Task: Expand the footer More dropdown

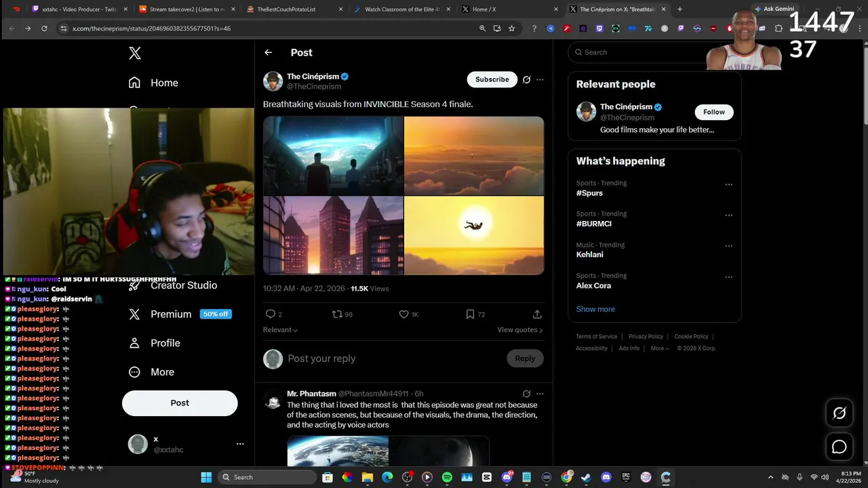Action: click(660, 348)
